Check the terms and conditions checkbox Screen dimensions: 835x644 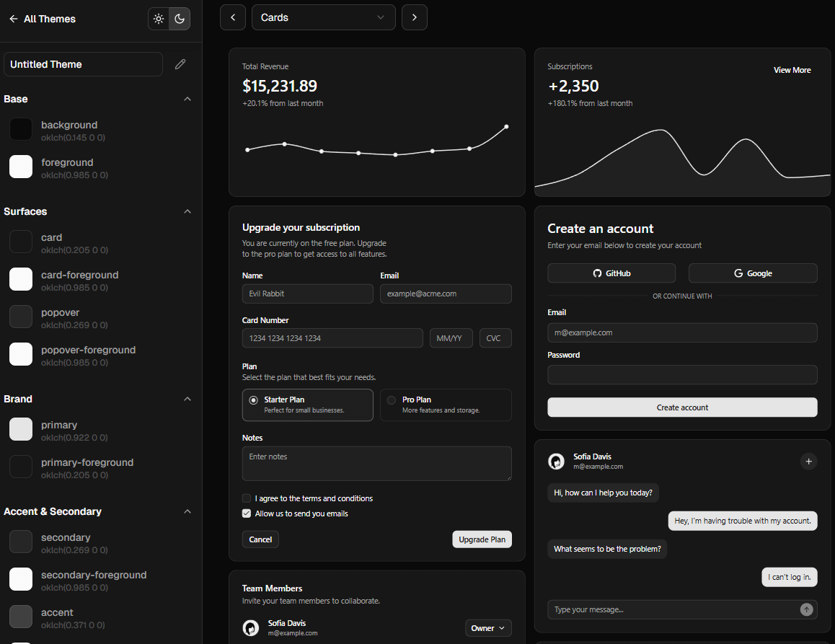(x=247, y=498)
